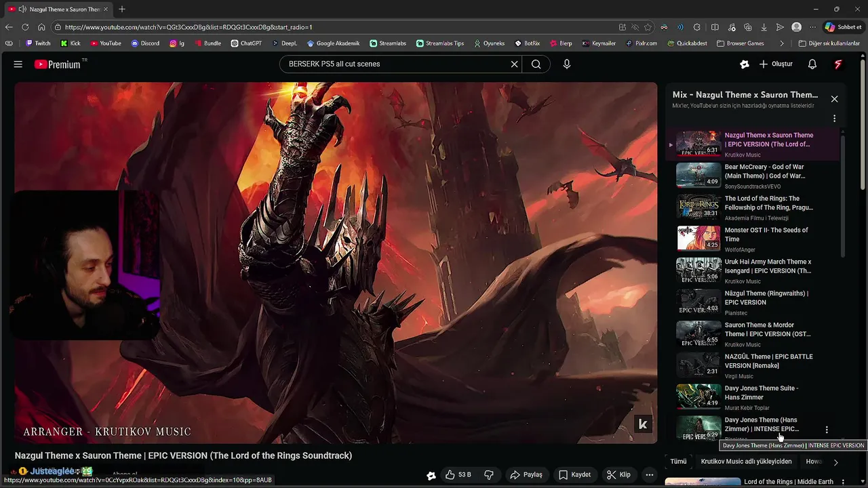Open a new browser tab
This screenshot has height=488, width=868.
click(x=122, y=9)
